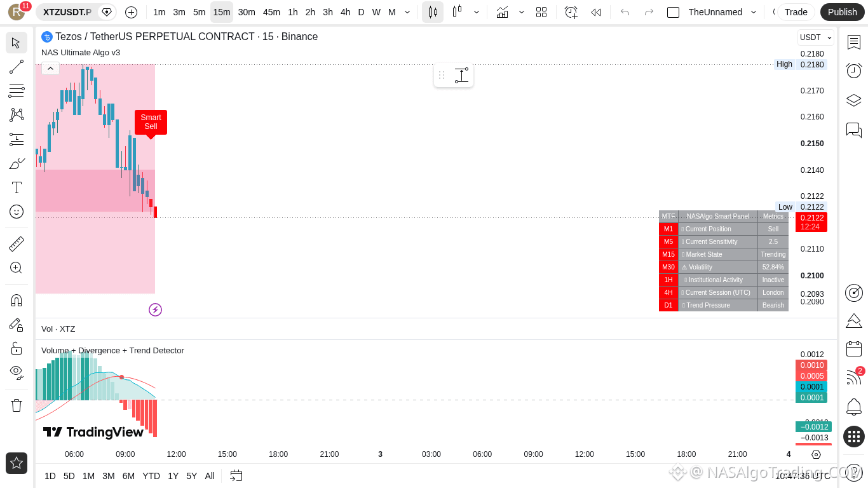
Task: Open the replay rewind button
Action: click(x=596, y=12)
